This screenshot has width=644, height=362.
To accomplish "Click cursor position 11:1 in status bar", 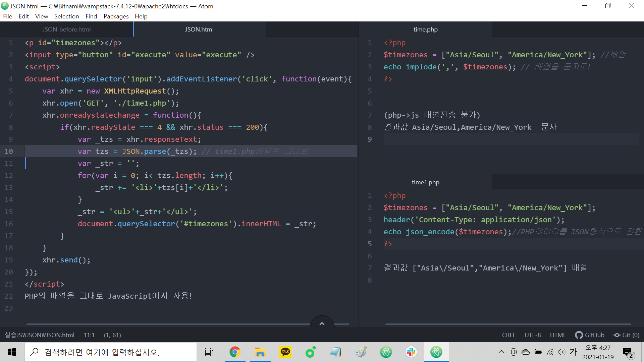I will click(x=89, y=335).
